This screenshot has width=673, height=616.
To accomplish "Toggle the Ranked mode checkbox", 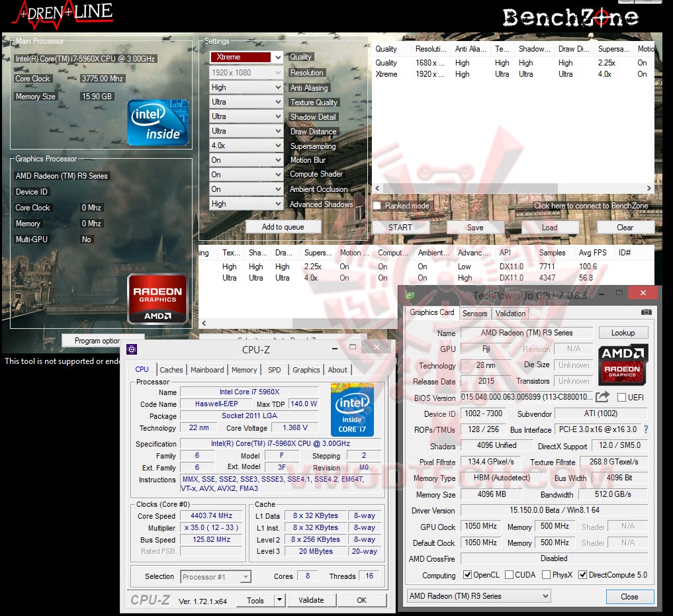I will (x=377, y=206).
